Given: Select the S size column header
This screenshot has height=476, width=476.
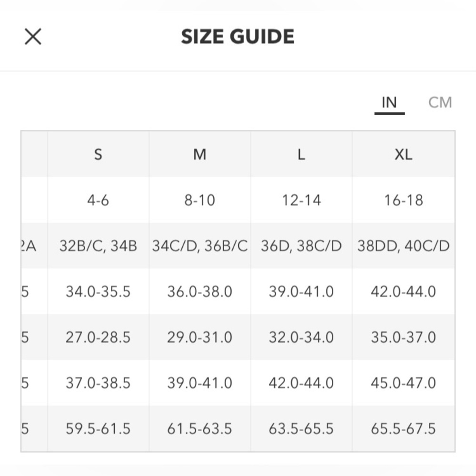Looking at the screenshot, I should (x=98, y=154).
